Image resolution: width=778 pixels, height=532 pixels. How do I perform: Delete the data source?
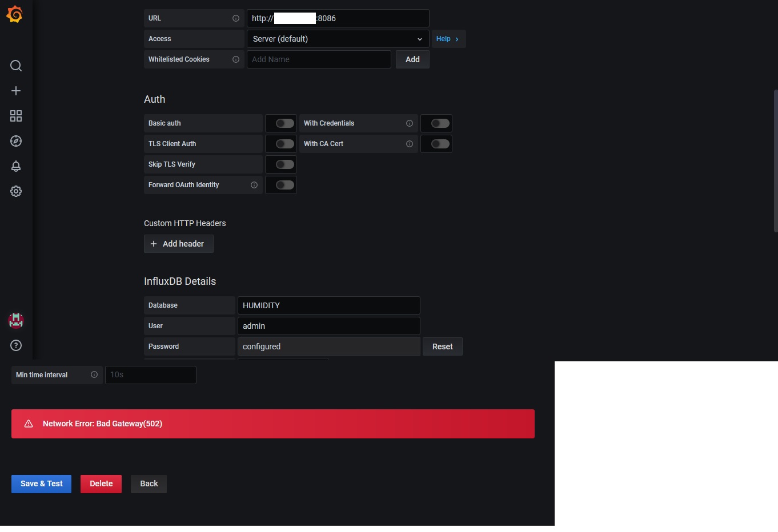[x=101, y=483]
